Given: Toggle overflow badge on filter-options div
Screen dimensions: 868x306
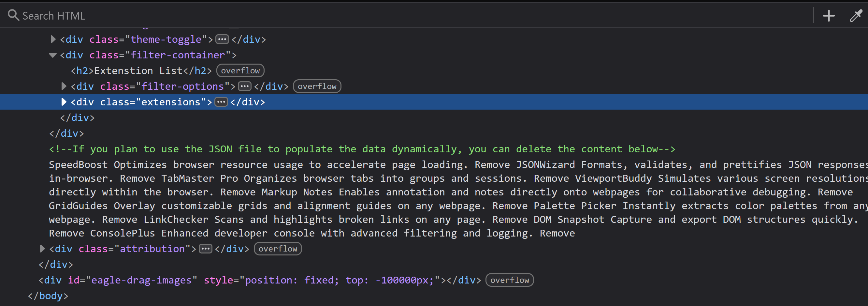Looking at the screenshot, I should pyautogui.click(x=317, y=86).
